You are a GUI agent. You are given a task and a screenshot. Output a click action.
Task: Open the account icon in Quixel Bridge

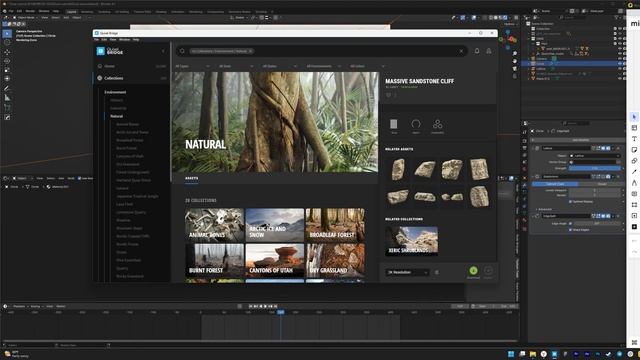[489, 51]
